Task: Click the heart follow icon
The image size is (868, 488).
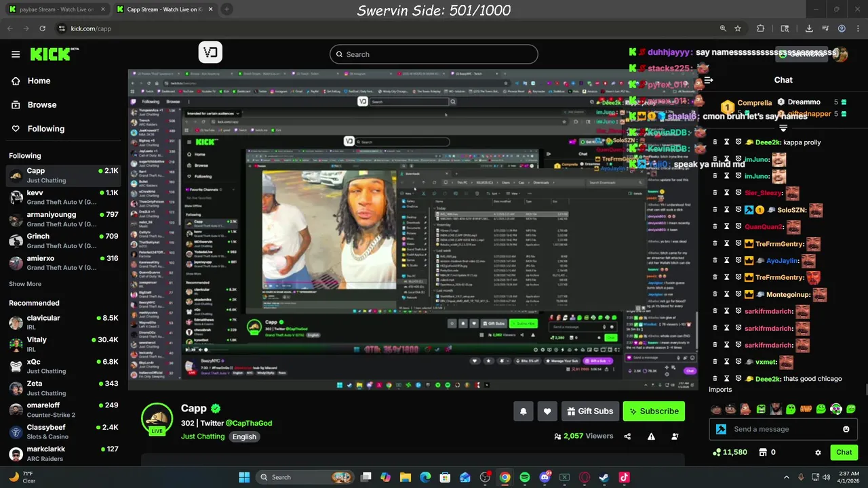Action: point(547,411)
